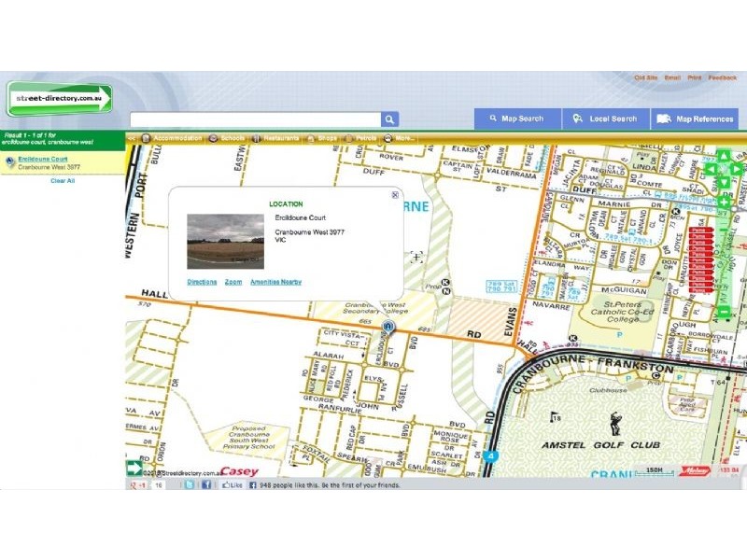Show Accommodation on the map
Screen dimensions: 747x560
pos(172,138)
